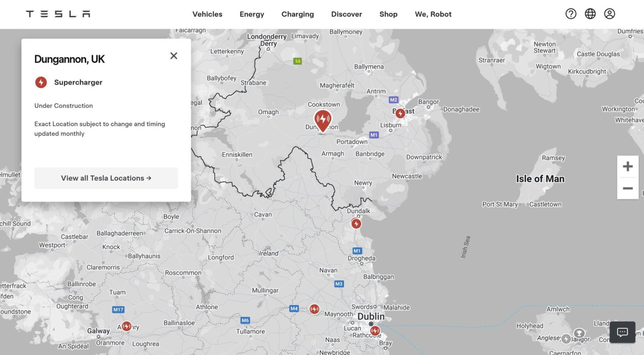
Task: Open the globe region selector
Action: [x=590, y=14]
